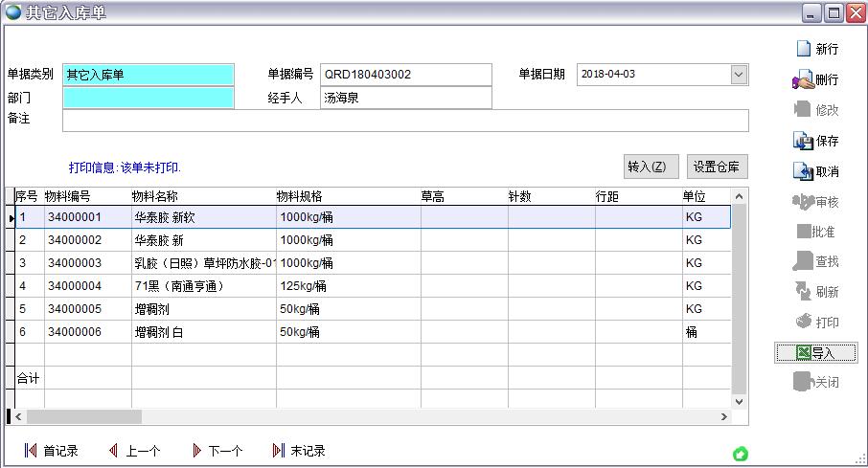The width and height of the screenshot is (868, 468).
Task: Click the horizontal scrollbar right arrow
Action: (723, 417)
